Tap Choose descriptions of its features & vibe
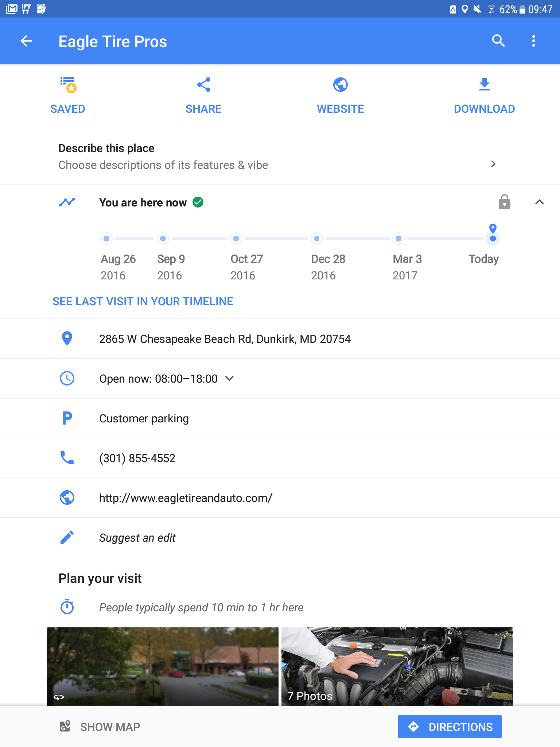 [x=163, y=165]
